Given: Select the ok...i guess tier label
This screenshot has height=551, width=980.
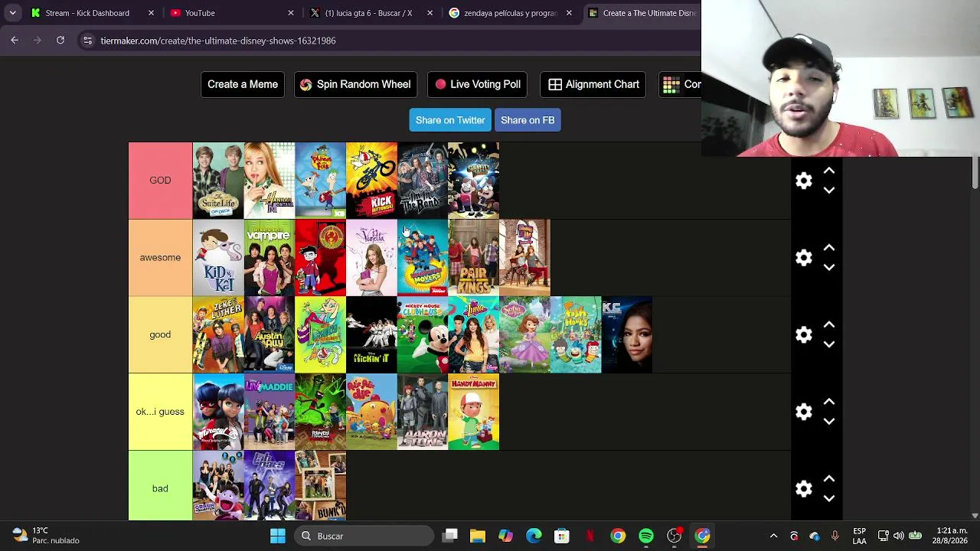Looking at the screenshot, I should coord(160,412).
